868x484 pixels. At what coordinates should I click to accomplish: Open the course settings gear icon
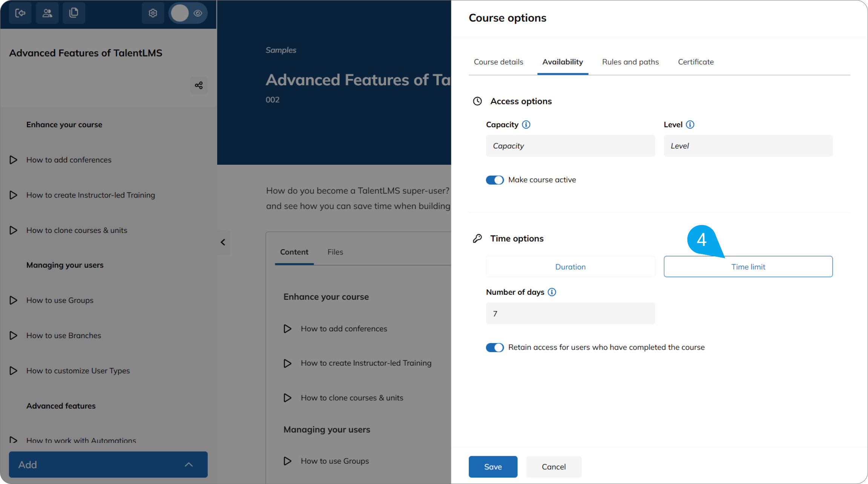(153, 13)
